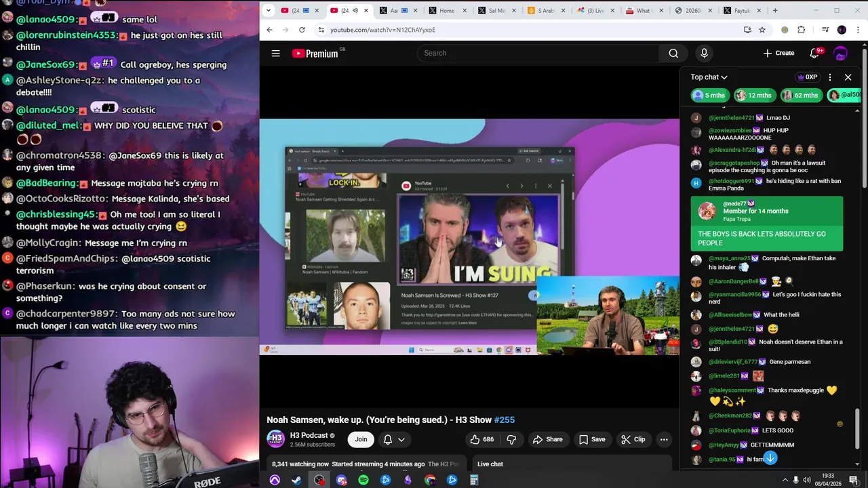Image resolution: width=868 pixels, height=488 pixels.
Task: Click the H3 livestream video player
Action: [469, 237]
